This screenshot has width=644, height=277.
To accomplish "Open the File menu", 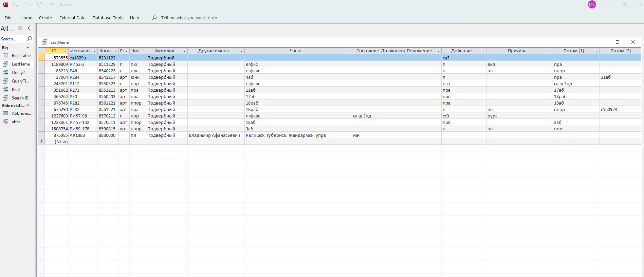I will pos(8,18).
